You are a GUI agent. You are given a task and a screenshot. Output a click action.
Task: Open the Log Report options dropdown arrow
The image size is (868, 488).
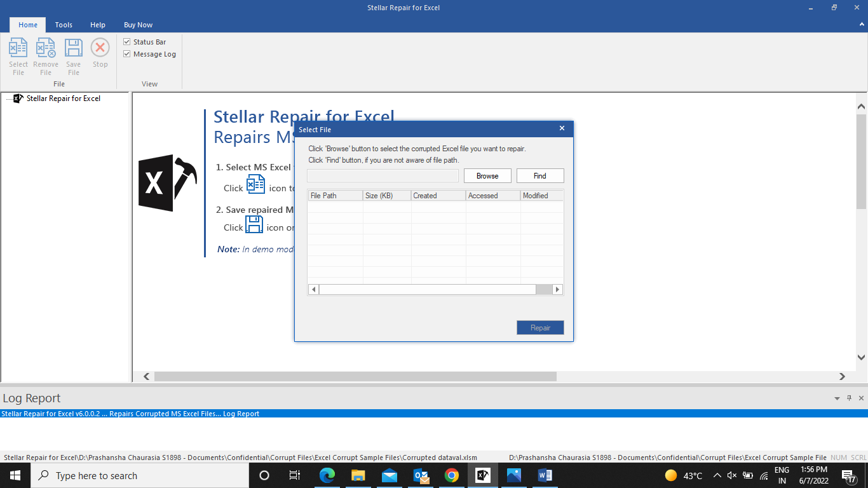pos(837,398)
